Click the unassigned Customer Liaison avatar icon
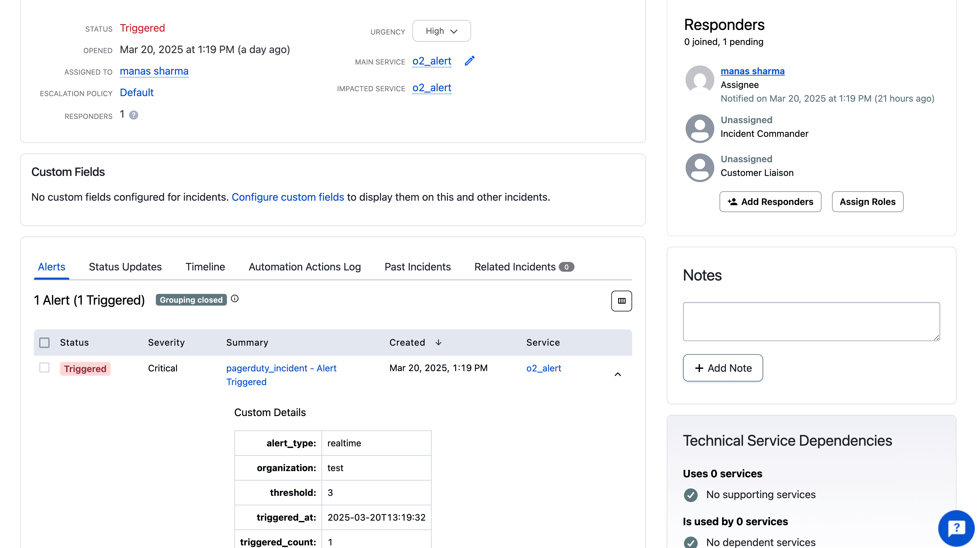980x548 pixels. 699,167
